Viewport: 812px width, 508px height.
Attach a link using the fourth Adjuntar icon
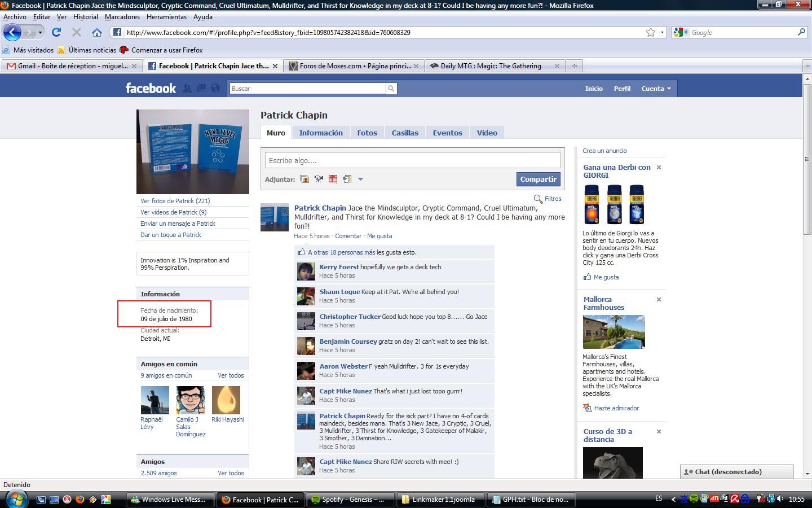pos(347,179)
